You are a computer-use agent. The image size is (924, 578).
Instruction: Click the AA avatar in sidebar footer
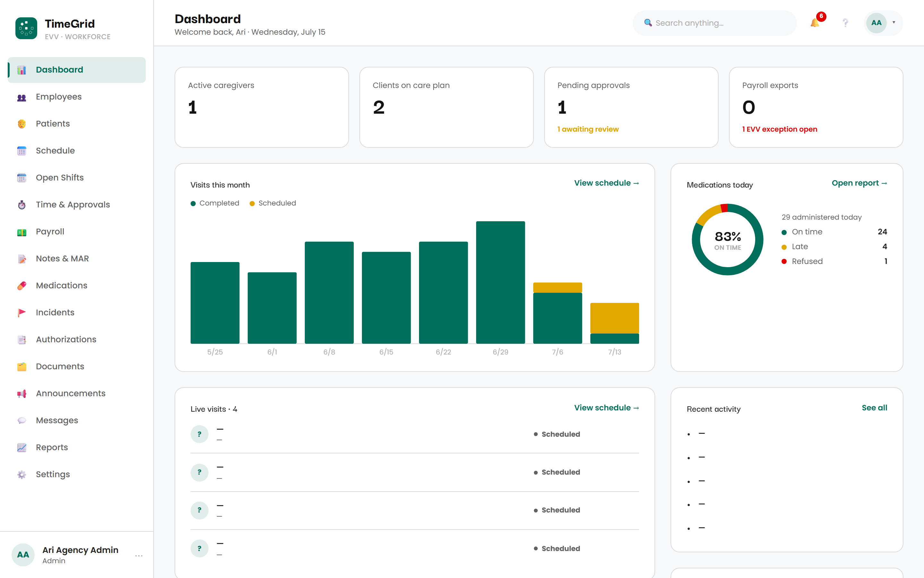[x=23, y=555]
